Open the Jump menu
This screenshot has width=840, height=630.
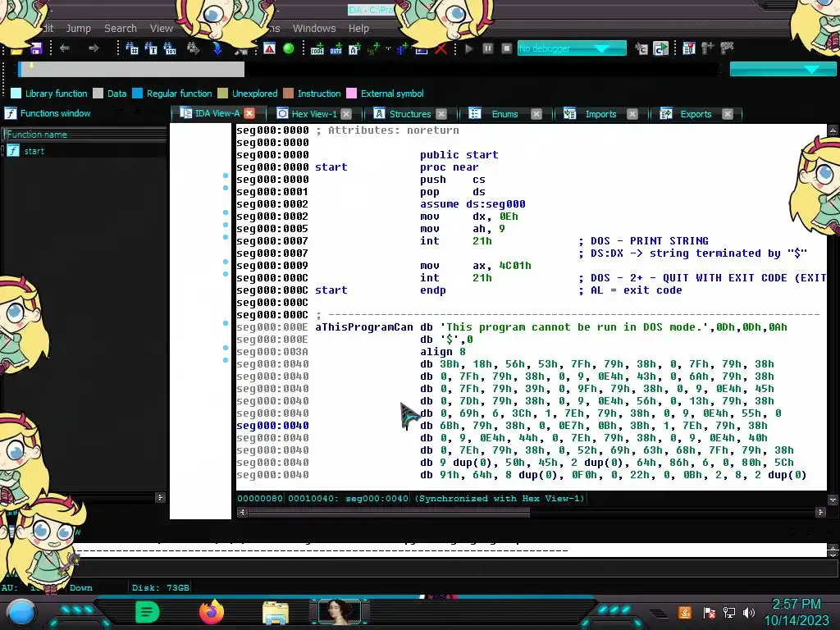click(78, 29)
